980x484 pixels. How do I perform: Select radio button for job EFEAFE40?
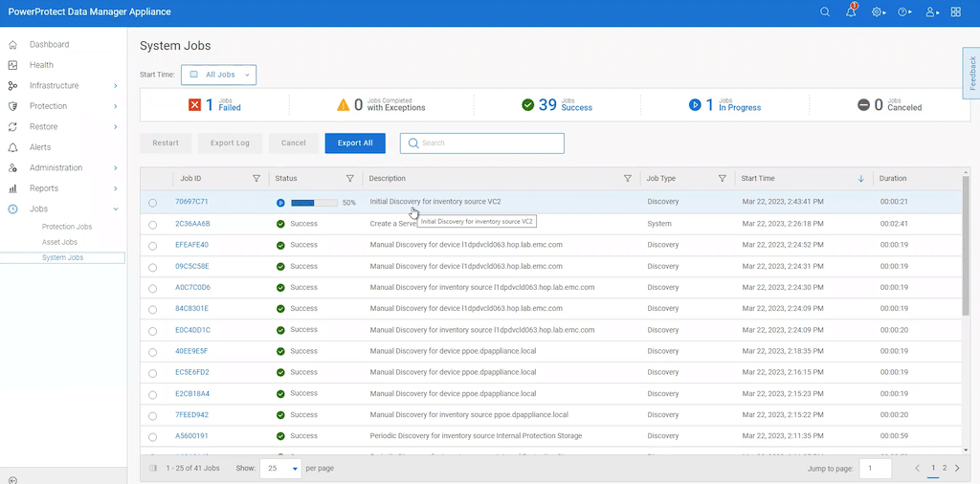pos(152,246)
